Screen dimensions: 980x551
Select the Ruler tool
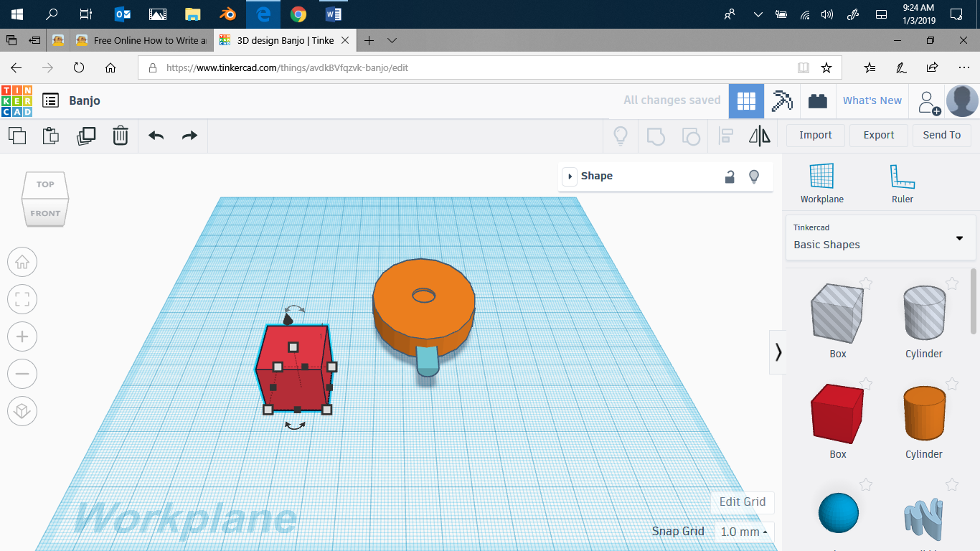click(903, 184)
